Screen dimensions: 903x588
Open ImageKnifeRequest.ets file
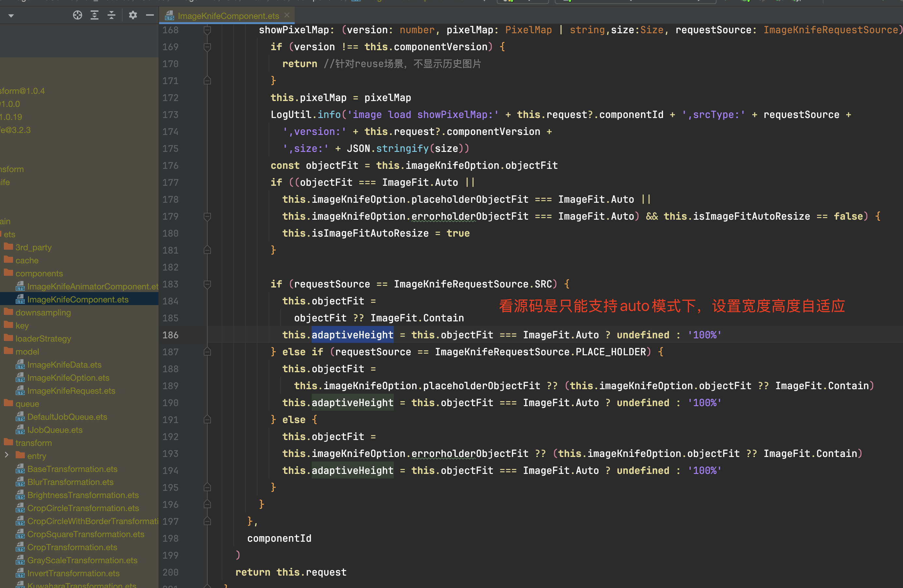tap(65, 391)
